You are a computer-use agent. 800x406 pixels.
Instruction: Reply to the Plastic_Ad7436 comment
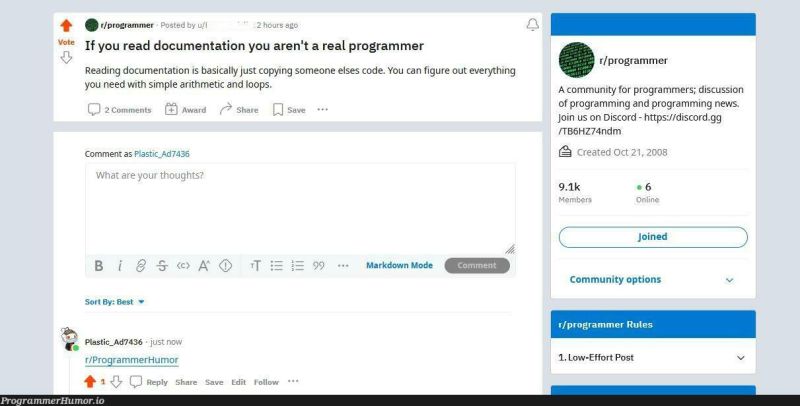(x=149, y=382)
